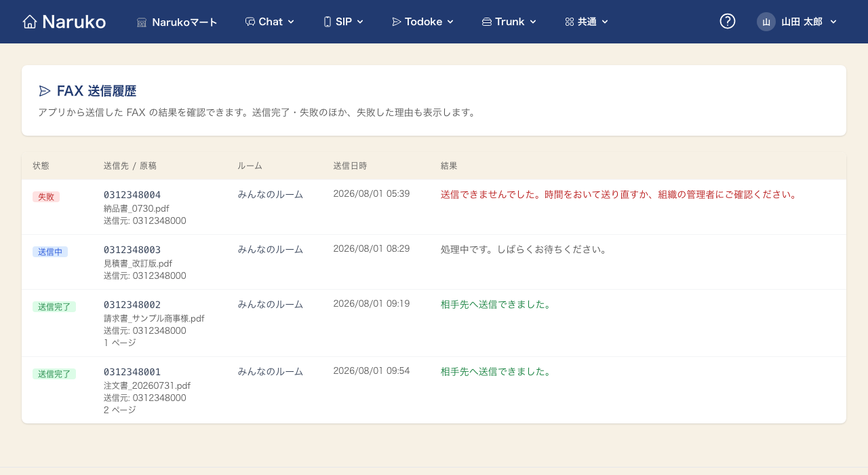Open the SIP menu
Viewport: 868px width, 475px height.
click(x=343, y=22)
